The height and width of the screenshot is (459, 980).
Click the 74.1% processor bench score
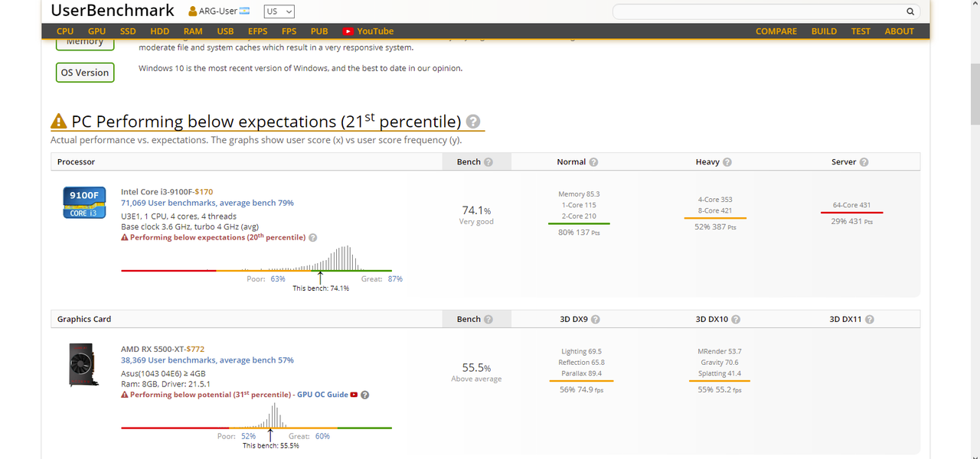(476, 210)
